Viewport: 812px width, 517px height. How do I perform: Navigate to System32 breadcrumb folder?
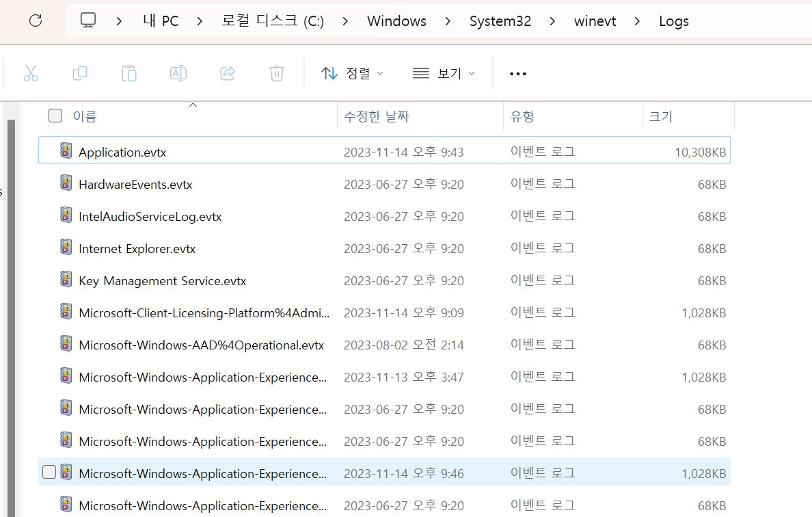500,21
